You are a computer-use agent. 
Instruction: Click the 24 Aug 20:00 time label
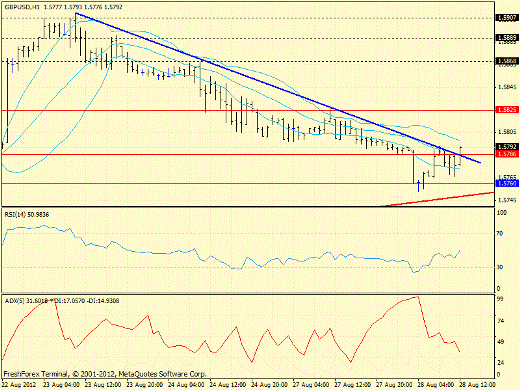pos(269,385)
